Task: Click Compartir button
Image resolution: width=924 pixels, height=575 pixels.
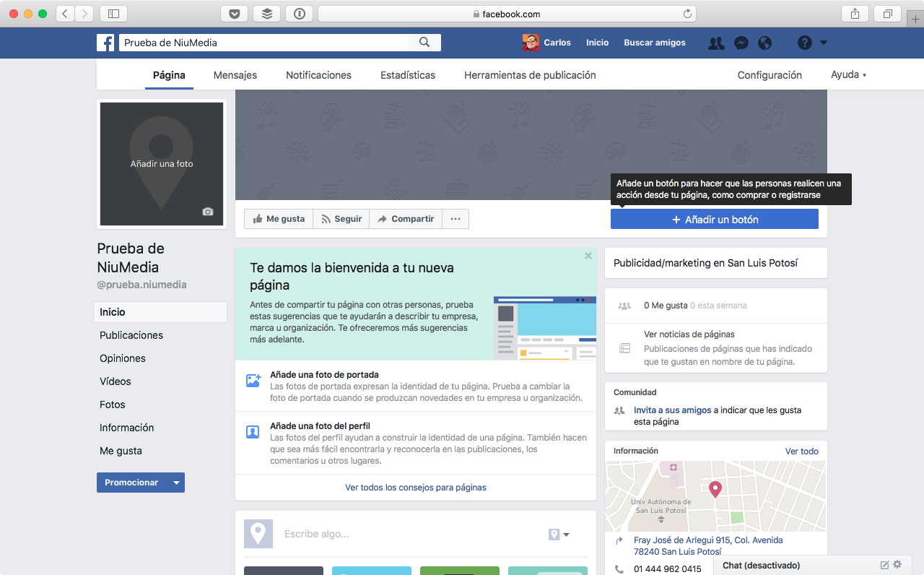Action: click(406, 219)
